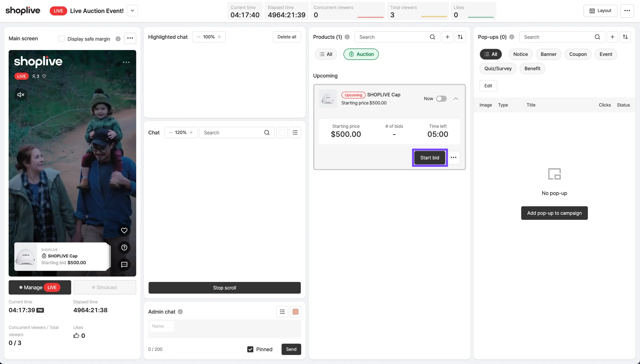This screenshot has height=364, width=640.
Task: Sort products with the up-down arrows icon
Action: coord(460,37)
